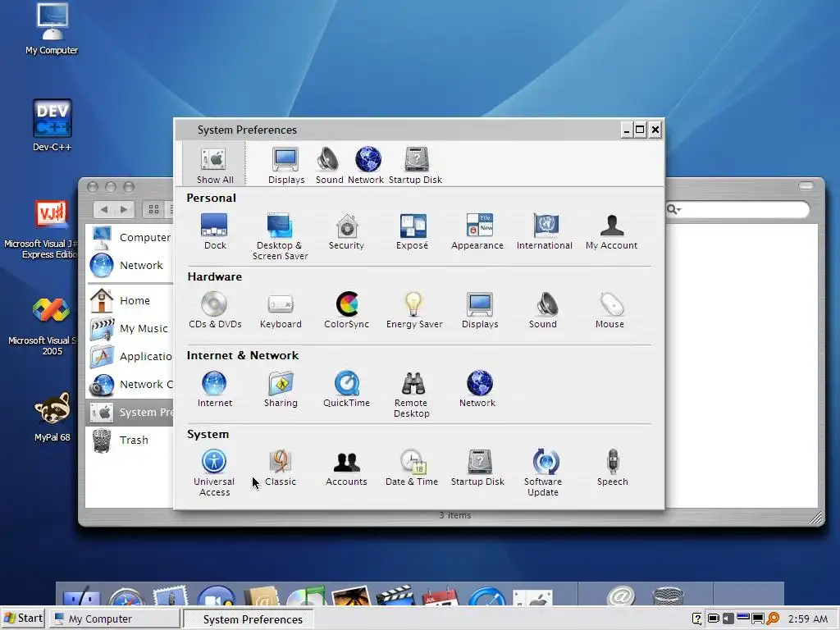The image size is (840, 630).
Task: Click the Finder window resize grip corner
Action: [x=816, y=517]
